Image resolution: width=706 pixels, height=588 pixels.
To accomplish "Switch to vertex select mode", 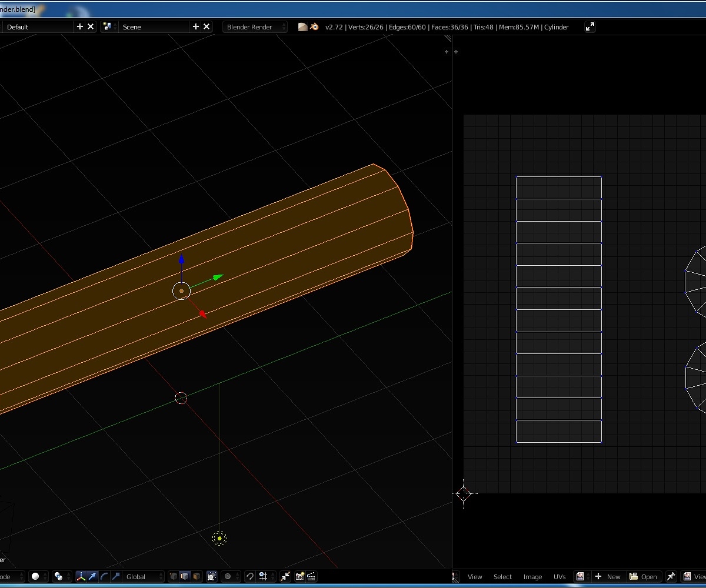I will coord(174,576).
